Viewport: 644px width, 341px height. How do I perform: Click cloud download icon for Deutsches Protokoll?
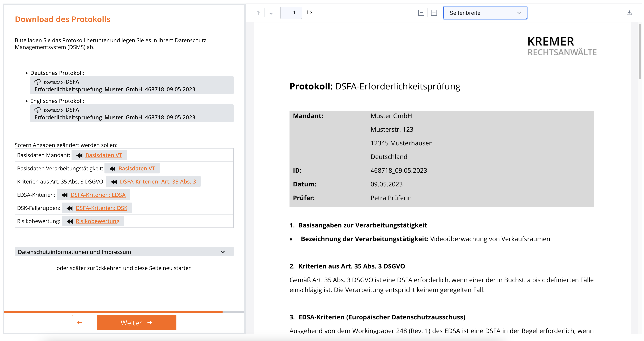(x=38, y=82)
